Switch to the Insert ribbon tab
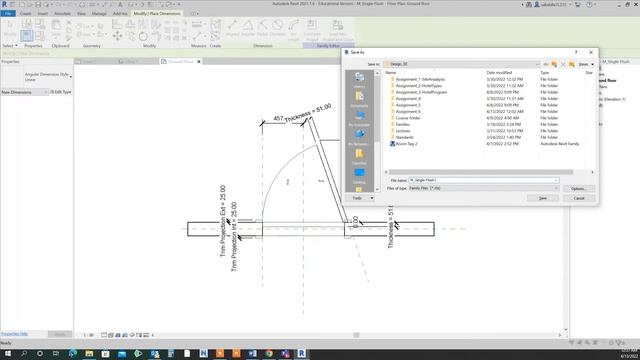The width and height of the screenshot is (640, 360). click(x=42, y=13)
